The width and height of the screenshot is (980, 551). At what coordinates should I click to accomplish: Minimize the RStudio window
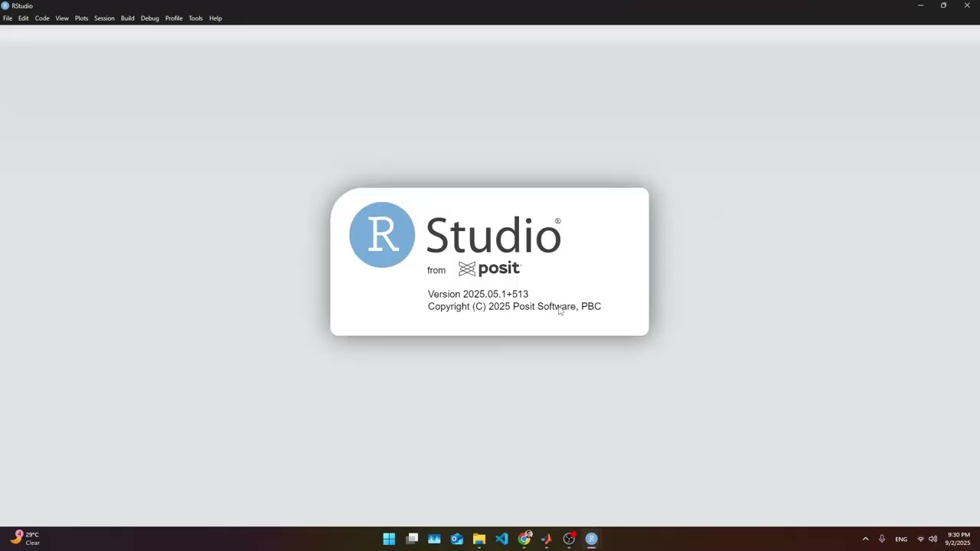click(x=920, y=5)
